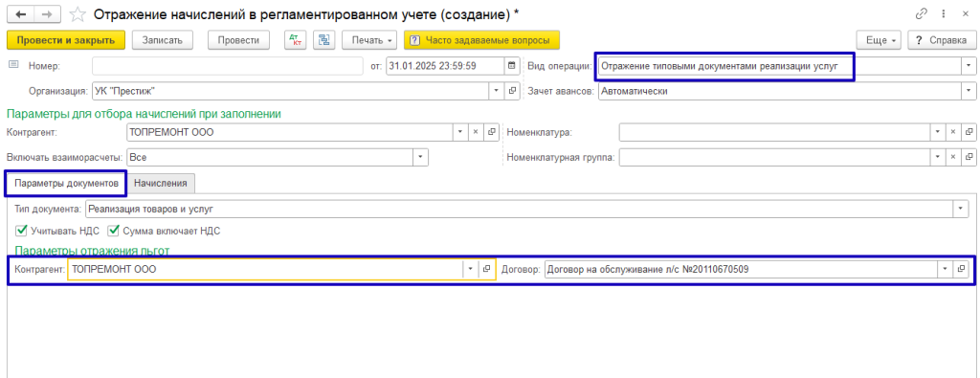The height and width of the screenshot is (378, 980).
Task: Open Часто задаваемые вопросы
Action: (482, 40)
